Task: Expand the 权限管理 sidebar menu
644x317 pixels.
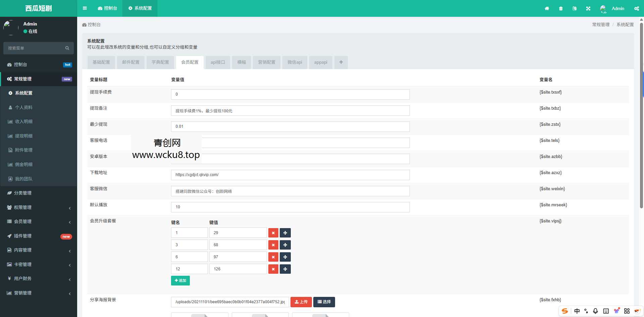Action: 39,207
